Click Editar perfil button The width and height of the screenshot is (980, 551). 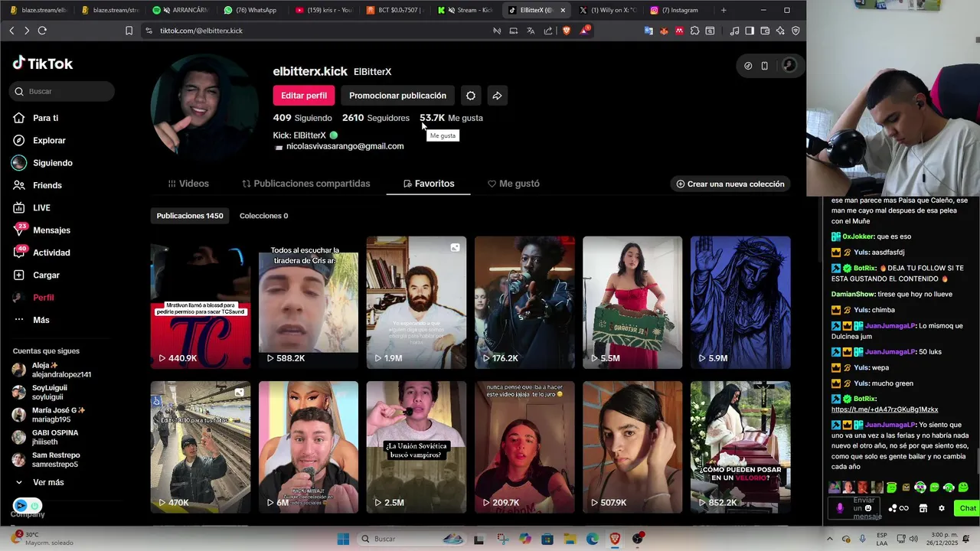(304, 96)
